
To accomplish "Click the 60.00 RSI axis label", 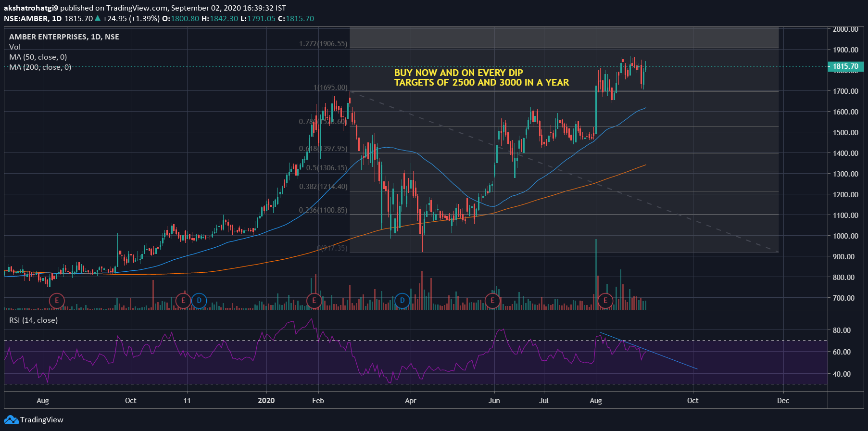I will click(842, 352).
